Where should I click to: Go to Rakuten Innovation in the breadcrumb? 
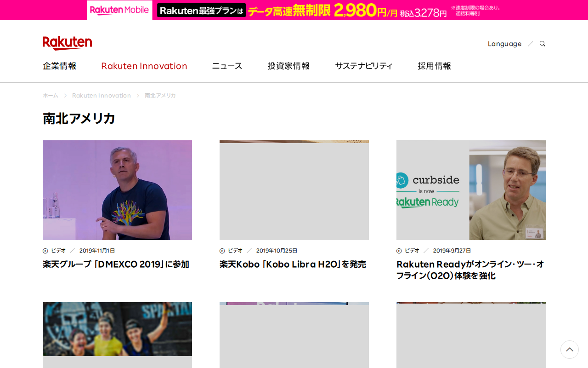[102, 95]
